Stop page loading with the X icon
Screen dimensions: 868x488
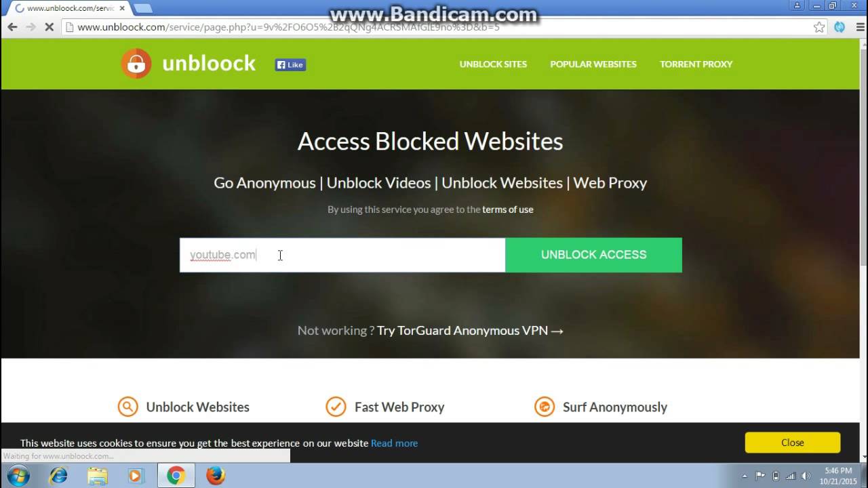50,27
